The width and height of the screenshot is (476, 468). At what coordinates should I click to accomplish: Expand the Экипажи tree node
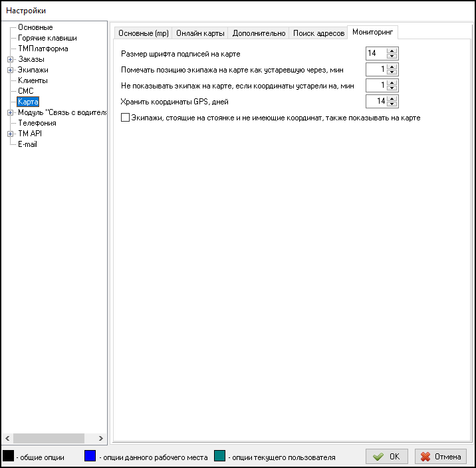pos(10,70)
